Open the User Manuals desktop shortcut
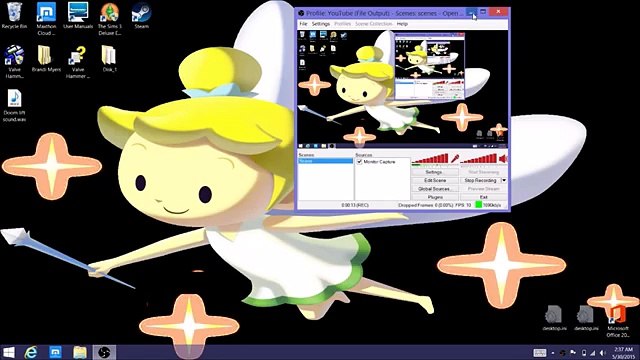640x360 pixels. tap(78, 16)
